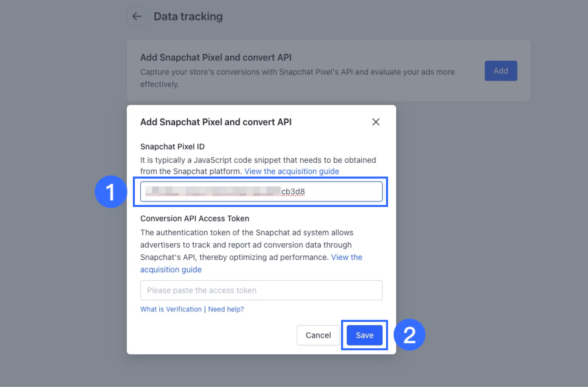Click the access token paste field

coord(261,290)
